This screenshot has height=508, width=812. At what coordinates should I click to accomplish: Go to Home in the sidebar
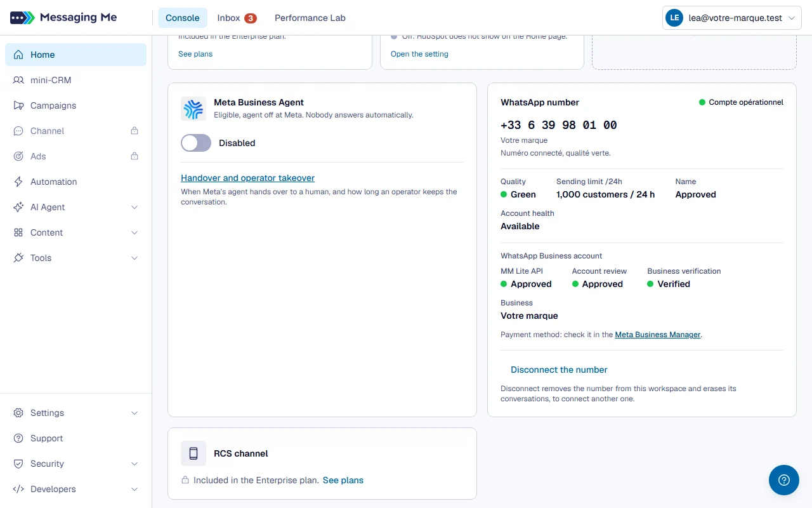pos(76,55)
